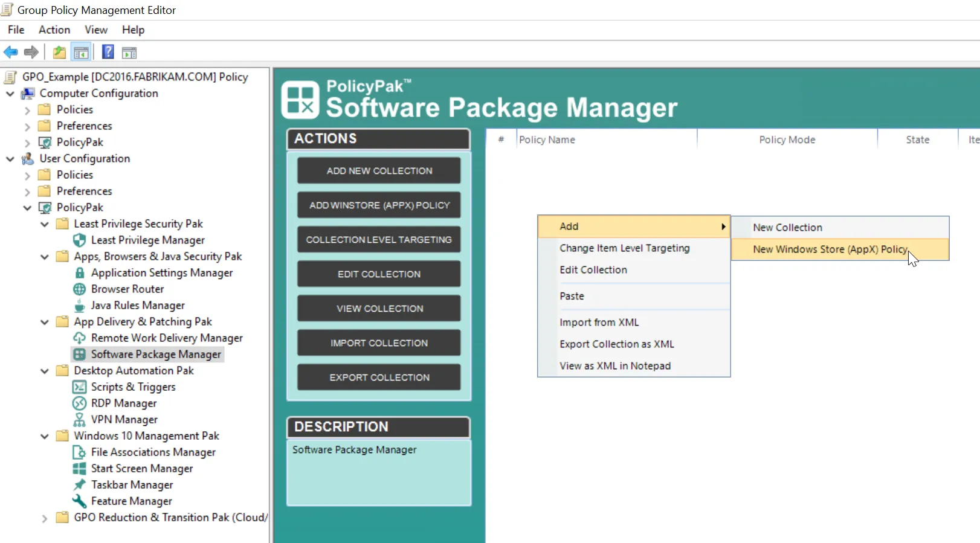Screen dimensions: 980x543
Task: Collapse the App Delivery & Patching Pak
Action: click(44, 322)
